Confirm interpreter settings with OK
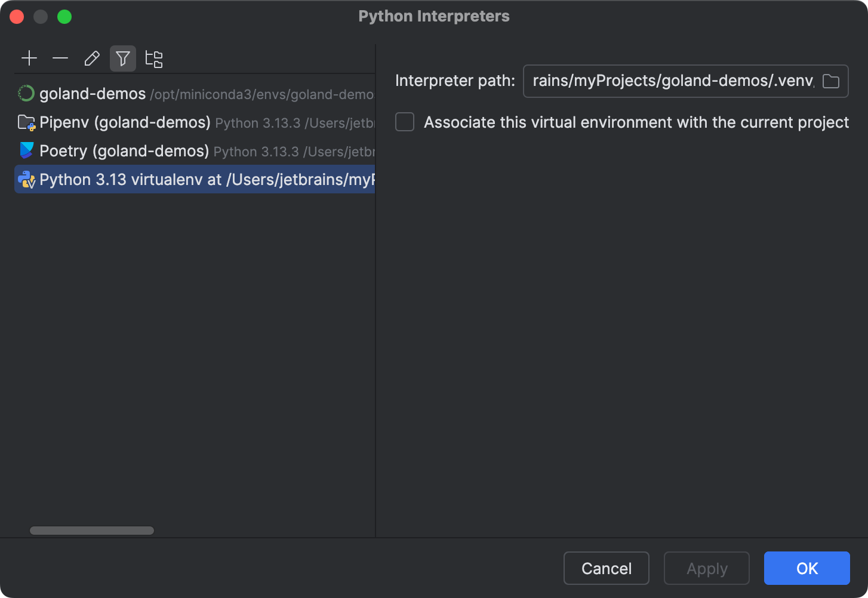Screen dimensions: 868x598 pos(807,568)
